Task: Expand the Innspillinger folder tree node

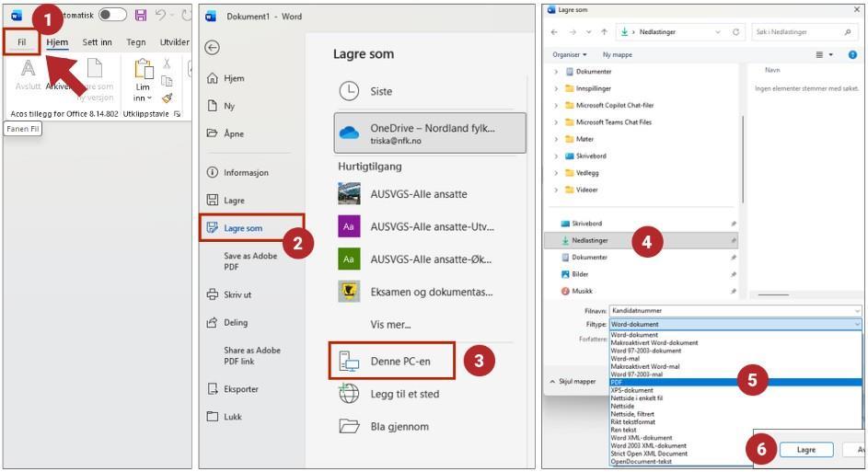Action: click(555, 88)
